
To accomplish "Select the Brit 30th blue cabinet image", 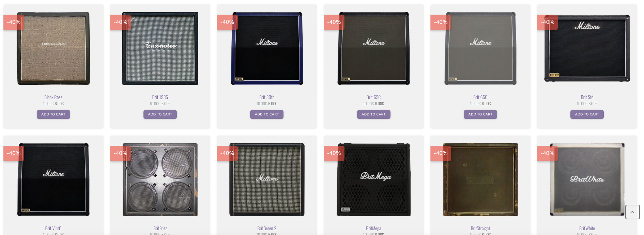I will 267,48.
